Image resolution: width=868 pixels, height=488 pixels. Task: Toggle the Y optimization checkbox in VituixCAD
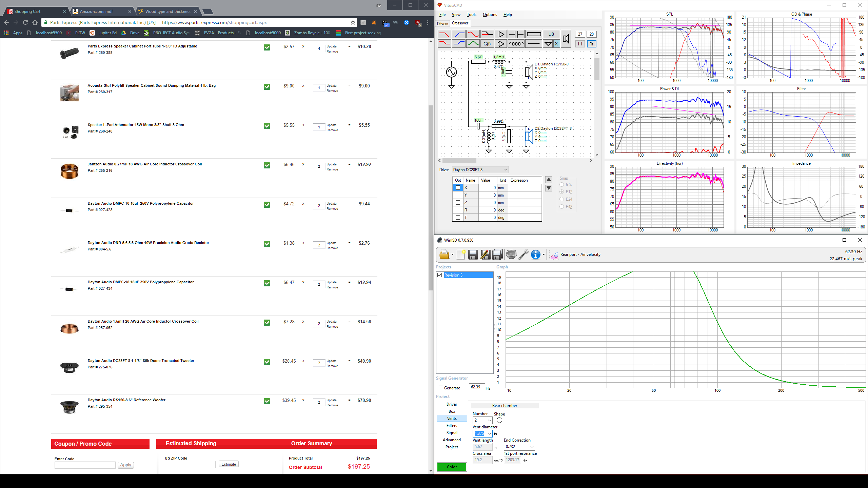pyautogui.click(x=458, y=195)
